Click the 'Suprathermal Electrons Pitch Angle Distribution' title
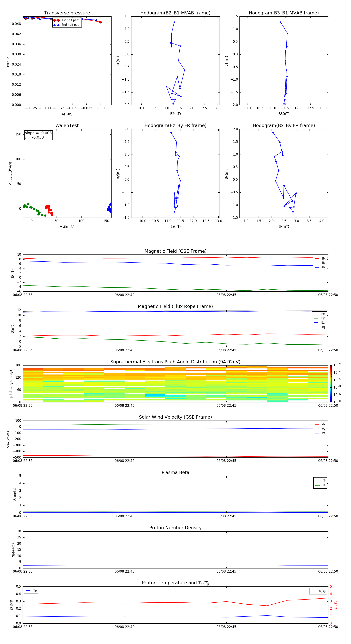The height and width of the screenshot is (644, 351). (x=175, y=362)
